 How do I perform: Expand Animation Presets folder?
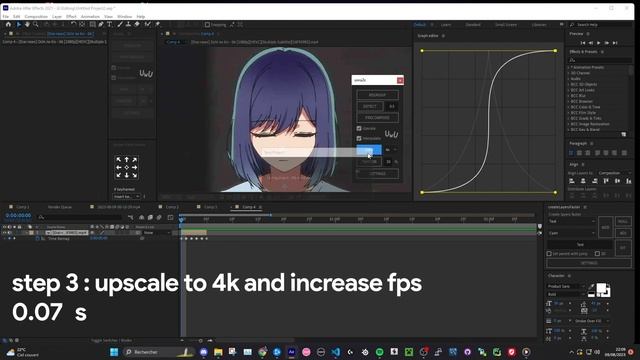point(568,67)
